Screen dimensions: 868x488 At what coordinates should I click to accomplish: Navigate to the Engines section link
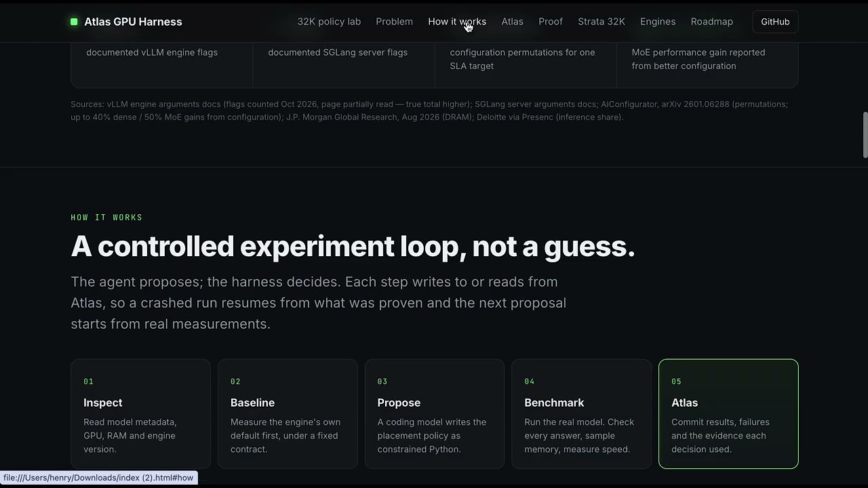[658, 22]
